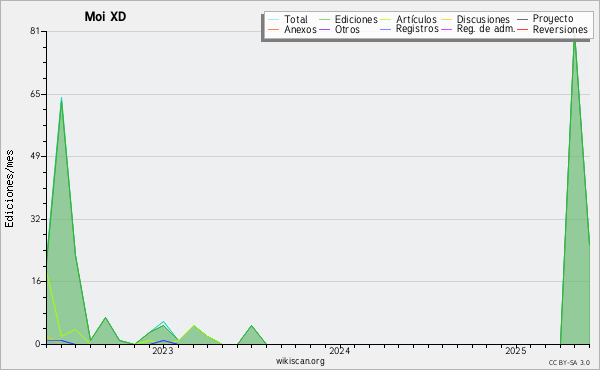Click the orange Anexos legend line swatch
This screenshot has height=370, width=600.
pos(274,29)
